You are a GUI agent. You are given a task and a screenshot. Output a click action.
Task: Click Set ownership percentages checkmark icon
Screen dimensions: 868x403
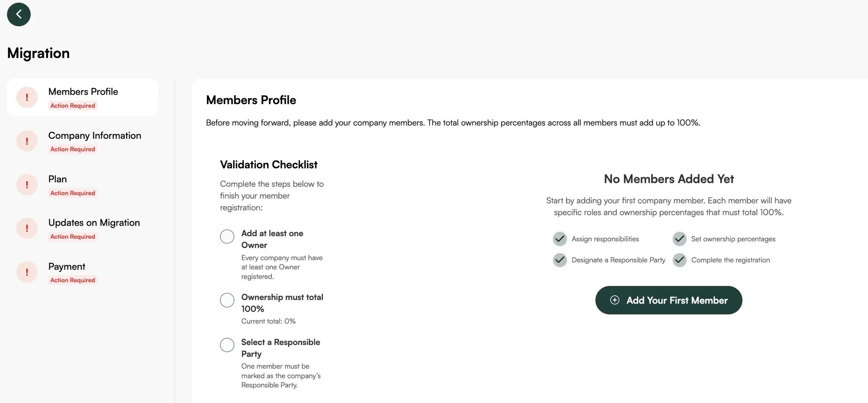pos(679,239)
